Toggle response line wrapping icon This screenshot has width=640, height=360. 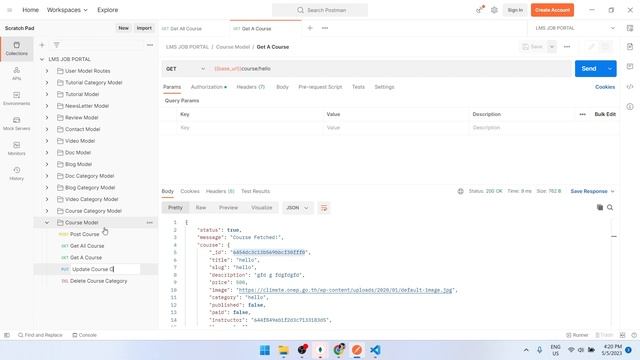tap(324, 208)
